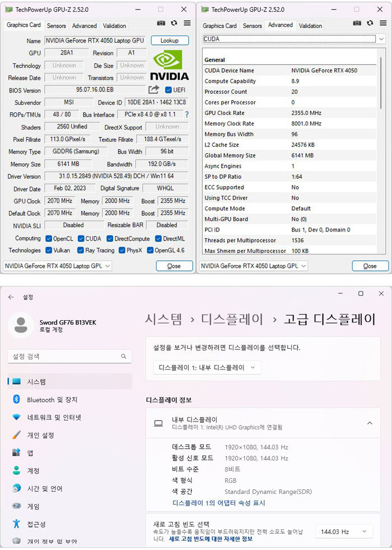Screen dimensions: 392x550
Task: Switch to Sensors tab in right GPU-Z window
Action: point(252,26)
